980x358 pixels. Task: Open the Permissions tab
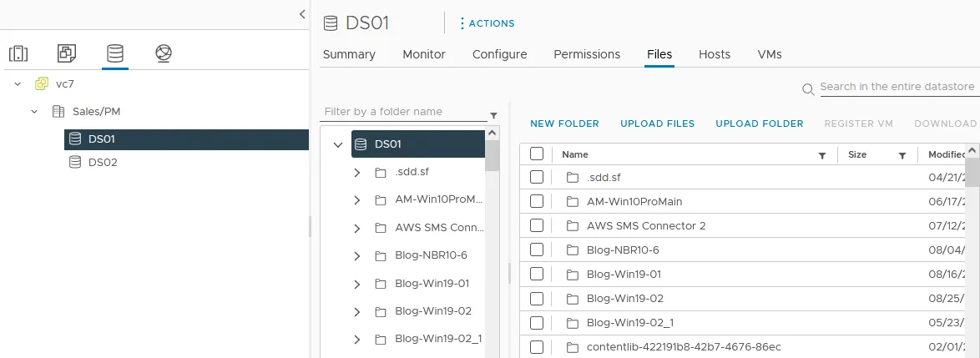click(587, 54)
